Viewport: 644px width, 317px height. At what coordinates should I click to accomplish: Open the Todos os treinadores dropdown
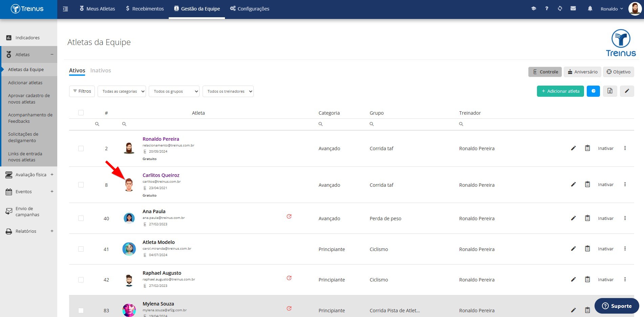[228, 91]
